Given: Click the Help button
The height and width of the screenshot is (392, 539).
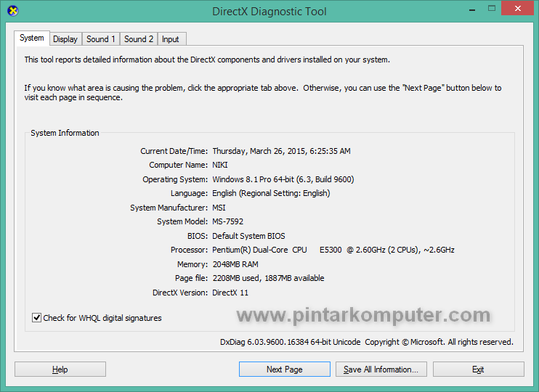Looking at the screenshot, I should pos(60,369).
